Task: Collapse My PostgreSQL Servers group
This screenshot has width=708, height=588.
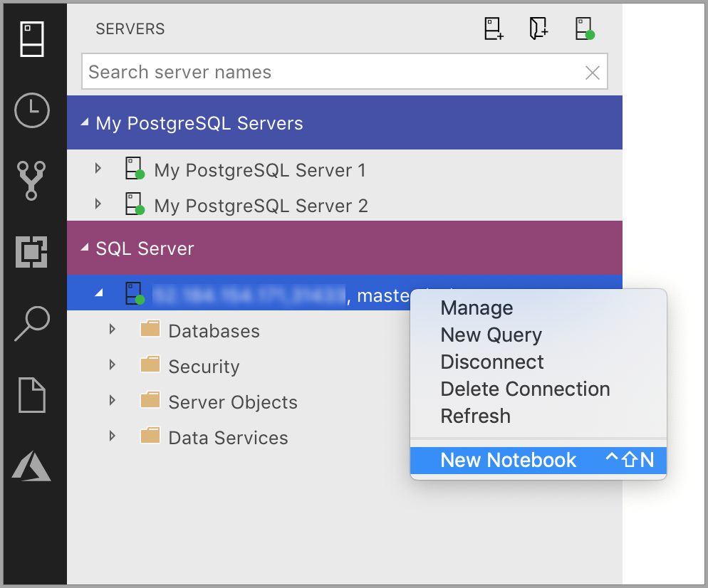Action: click(x=85, y=122)
